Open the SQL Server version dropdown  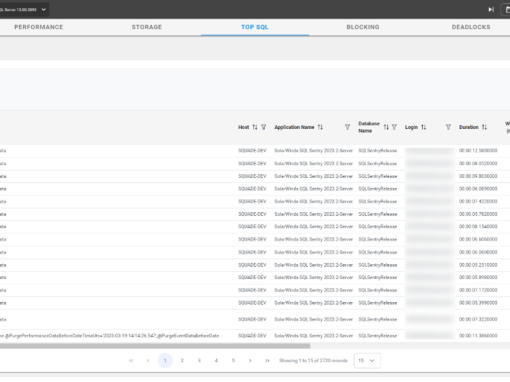23,10
